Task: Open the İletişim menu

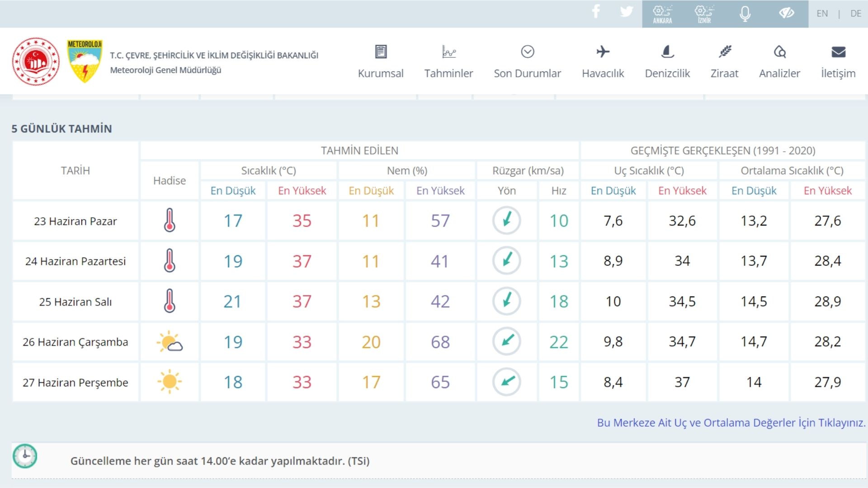Action: tap(838, 73)
